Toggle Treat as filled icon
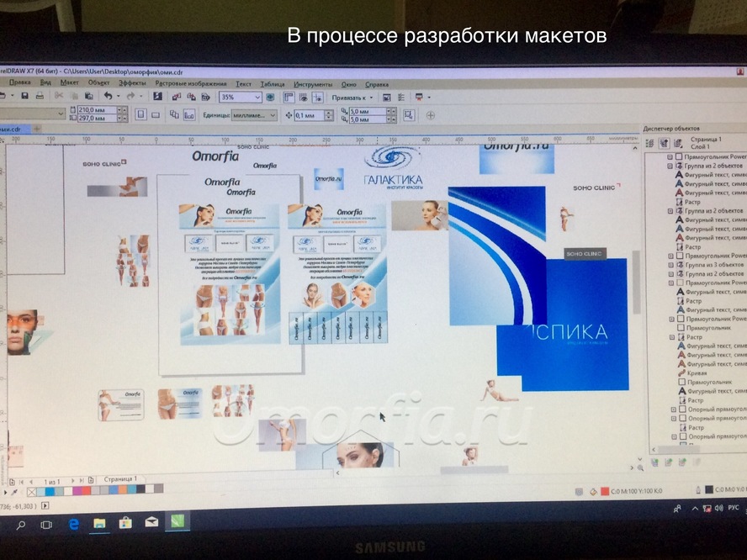Viewport: 747px width, 560px height. [x=409, y=114]
